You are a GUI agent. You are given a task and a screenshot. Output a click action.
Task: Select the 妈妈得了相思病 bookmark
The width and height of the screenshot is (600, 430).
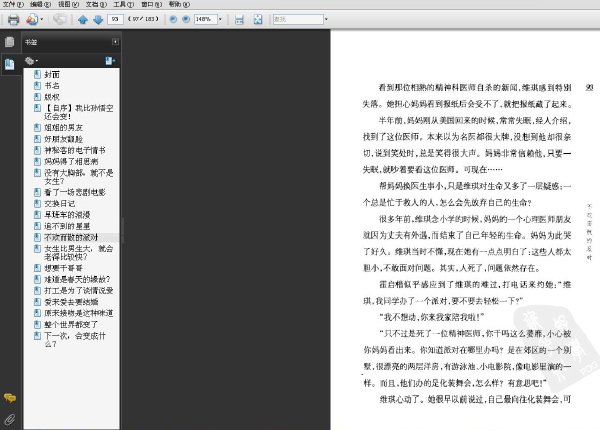(71, 161)
